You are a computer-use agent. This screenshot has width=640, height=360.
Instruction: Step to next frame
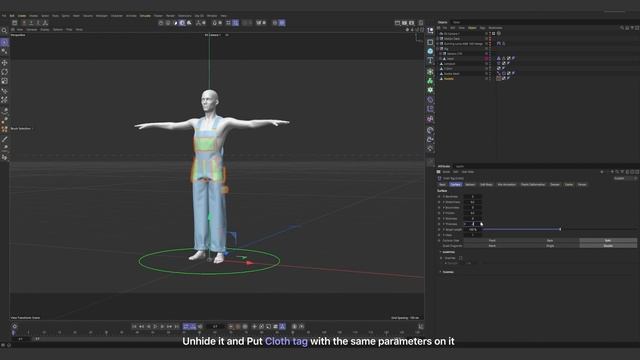[x=162, y=327]
